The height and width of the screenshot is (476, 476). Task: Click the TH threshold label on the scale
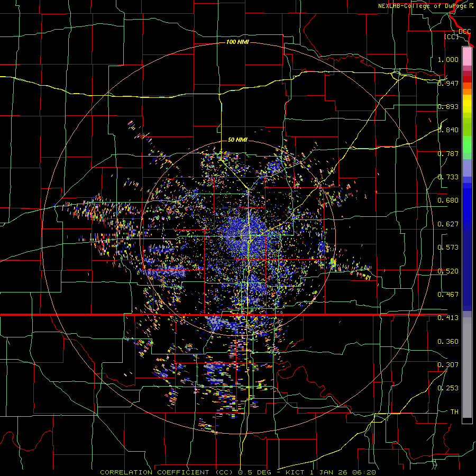(454, 412)
